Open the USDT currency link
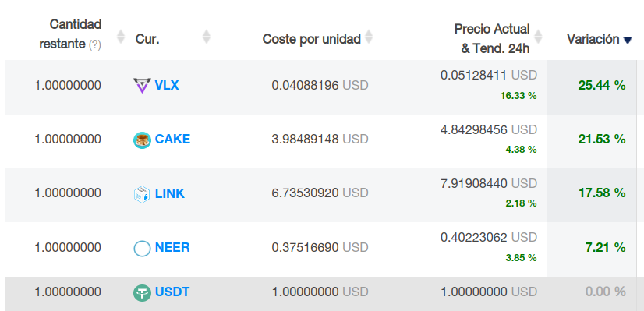 click(x=172, y=292)
